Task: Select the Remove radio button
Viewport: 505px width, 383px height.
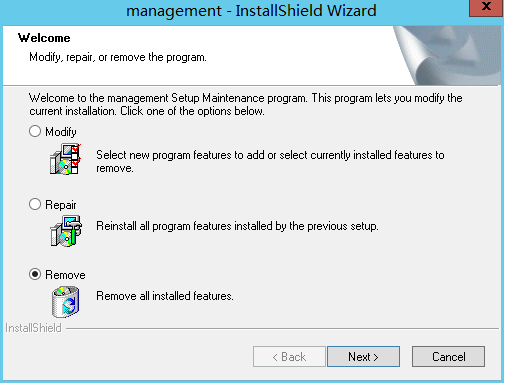Action: click(35, 274)
